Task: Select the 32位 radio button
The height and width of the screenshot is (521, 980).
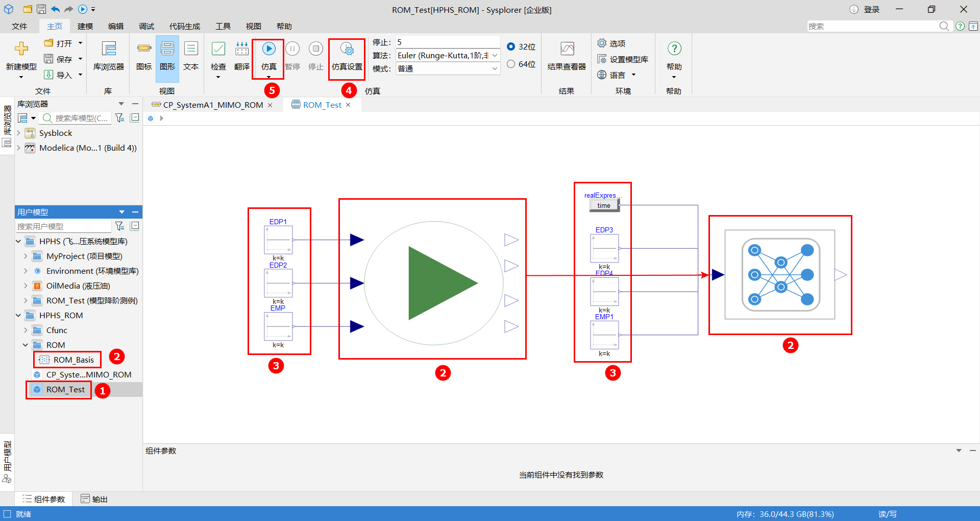Action: 511,46
